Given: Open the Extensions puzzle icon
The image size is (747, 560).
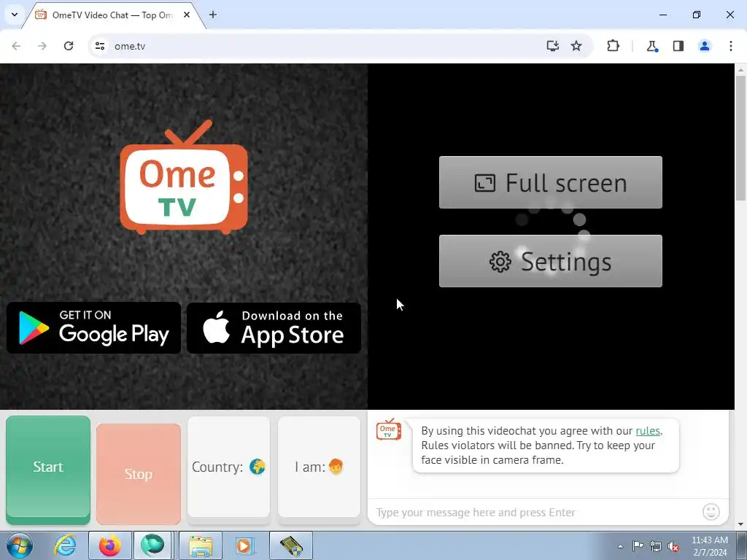Looking at the screenshot, I should click(613, 46).
